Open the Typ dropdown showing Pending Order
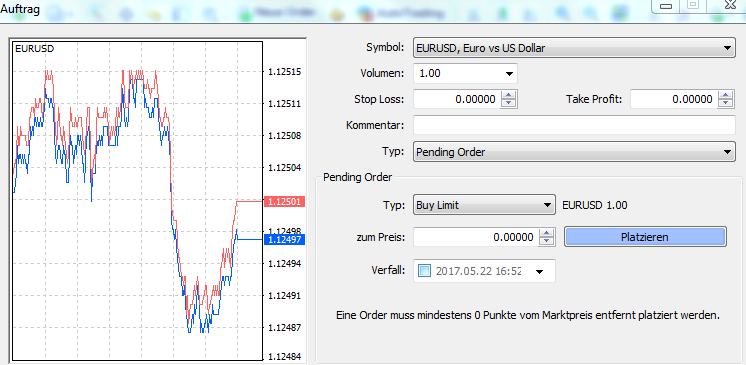Screen dimensions: 746x365 click(x=574, y=152)
